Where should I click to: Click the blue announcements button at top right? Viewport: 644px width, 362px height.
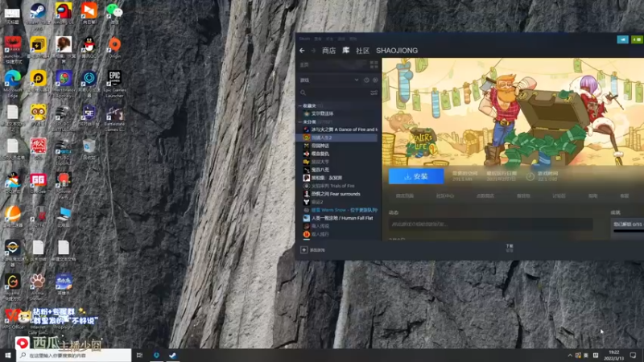click(x=622, y=39)
